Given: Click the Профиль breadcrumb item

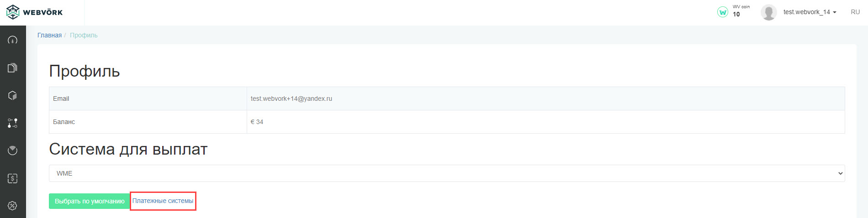Looking at the screenshot, I should 84,35.
